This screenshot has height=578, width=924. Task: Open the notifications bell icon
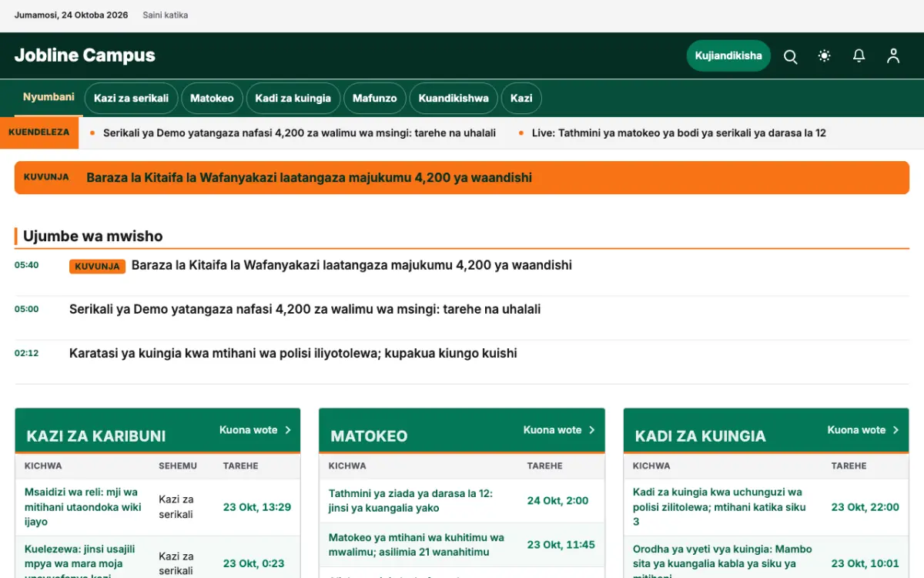(859, 56)
